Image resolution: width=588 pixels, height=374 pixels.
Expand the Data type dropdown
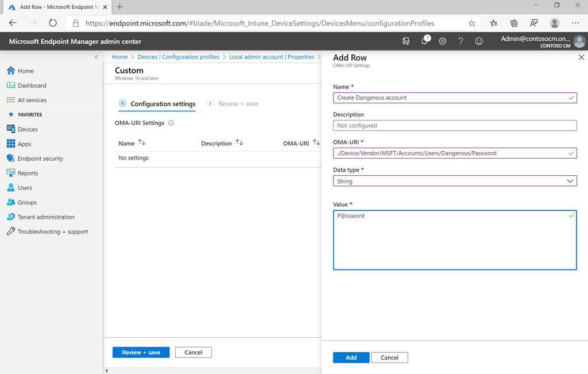tap(455, 181)
